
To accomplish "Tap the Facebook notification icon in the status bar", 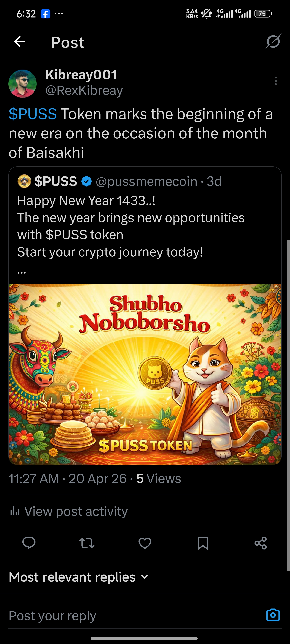I will (45, 14).
